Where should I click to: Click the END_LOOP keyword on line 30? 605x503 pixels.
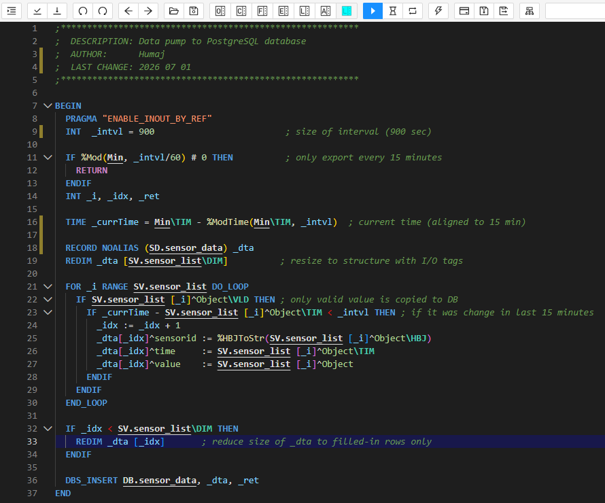(x=86, y=403)
